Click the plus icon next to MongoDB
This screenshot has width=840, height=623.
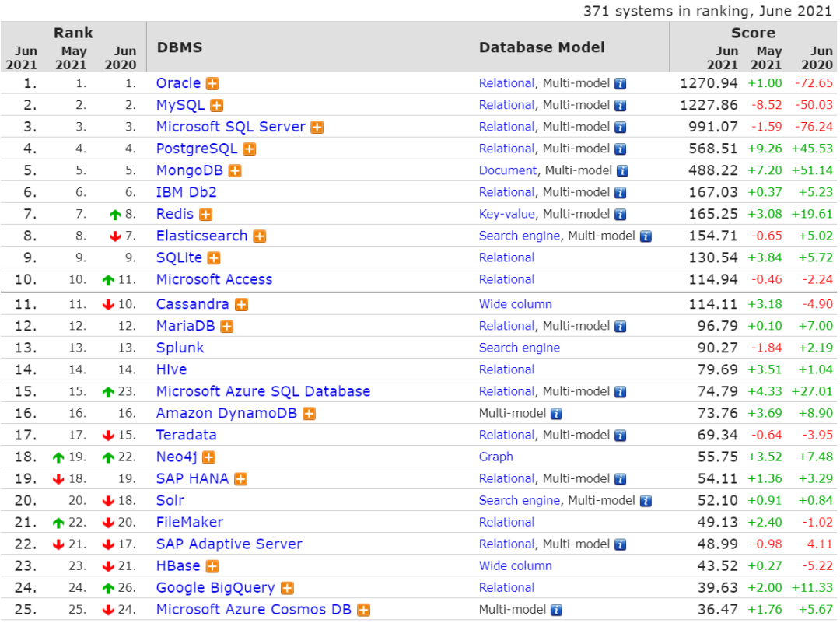tap(235, 171)
